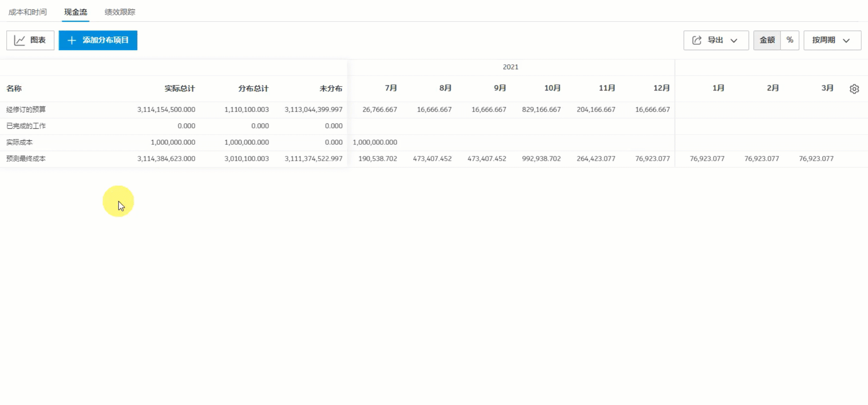This screenshot has height=405, width=868.
Task: Click the 添加分布项目 button
Action: (98, 40)
